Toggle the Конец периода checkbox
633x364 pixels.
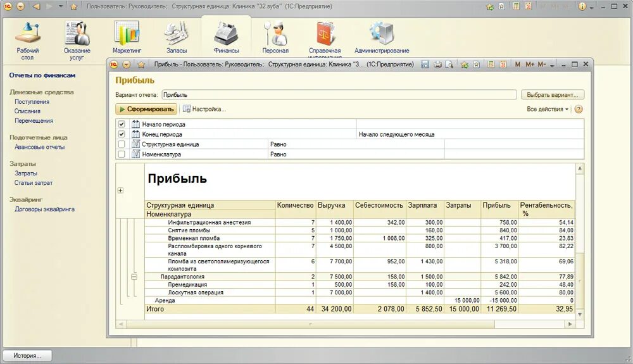click(x=122, y=134)
